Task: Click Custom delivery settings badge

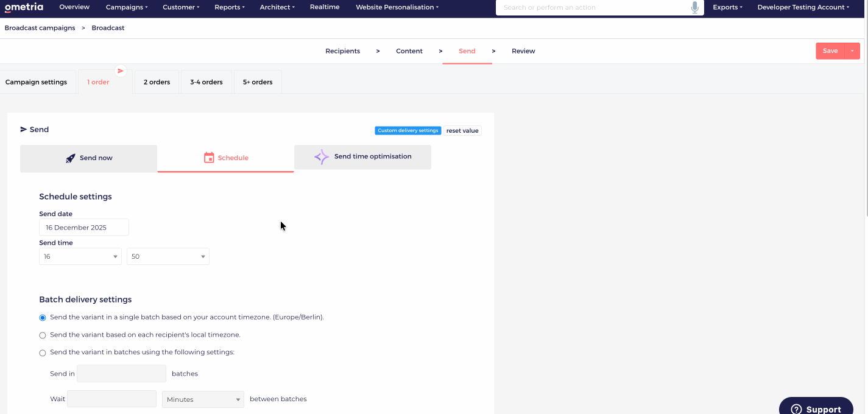Action: point(408,131)
